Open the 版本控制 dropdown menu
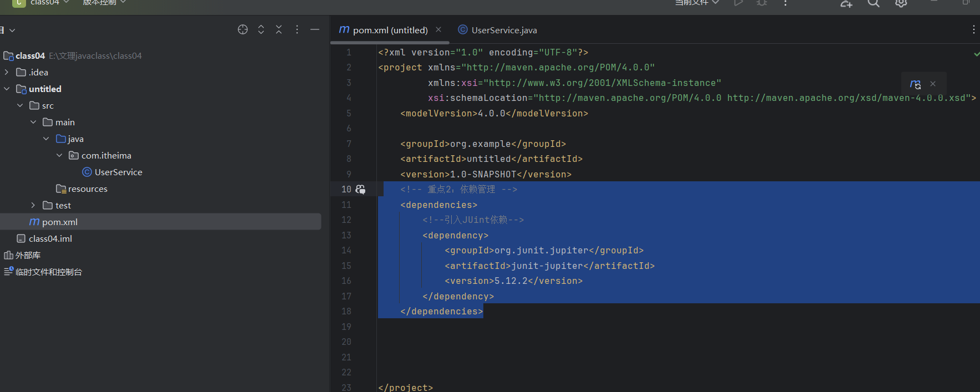The height and width of the screenshot is (392, 980). pos(104,2)
